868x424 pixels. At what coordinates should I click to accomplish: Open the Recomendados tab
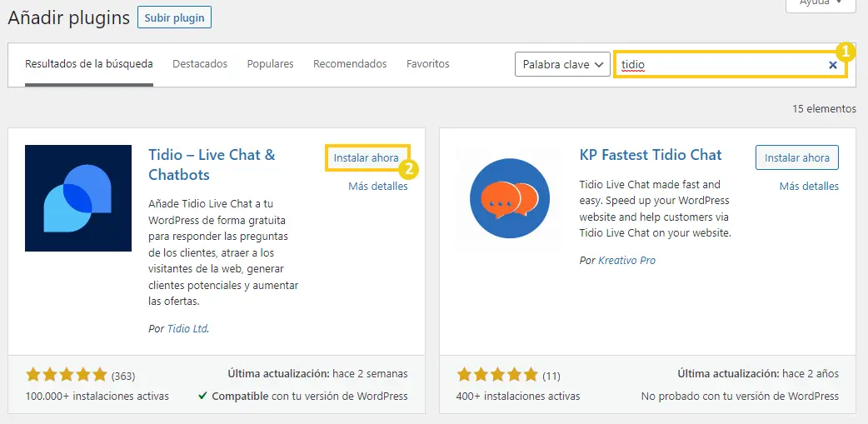[350, 63]
